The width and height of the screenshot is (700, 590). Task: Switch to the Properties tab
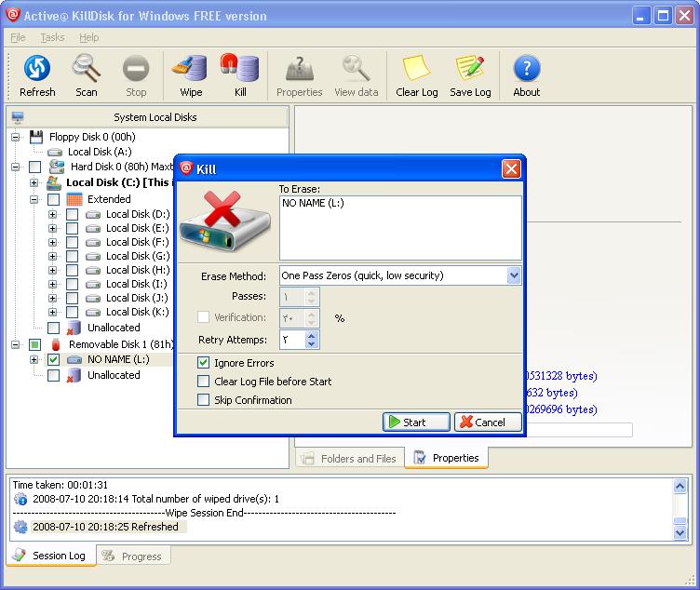(446, 458)
